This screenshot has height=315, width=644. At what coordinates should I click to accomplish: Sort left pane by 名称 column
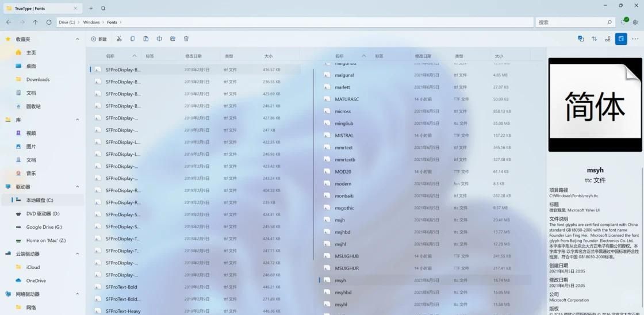(x=110, y=56)
